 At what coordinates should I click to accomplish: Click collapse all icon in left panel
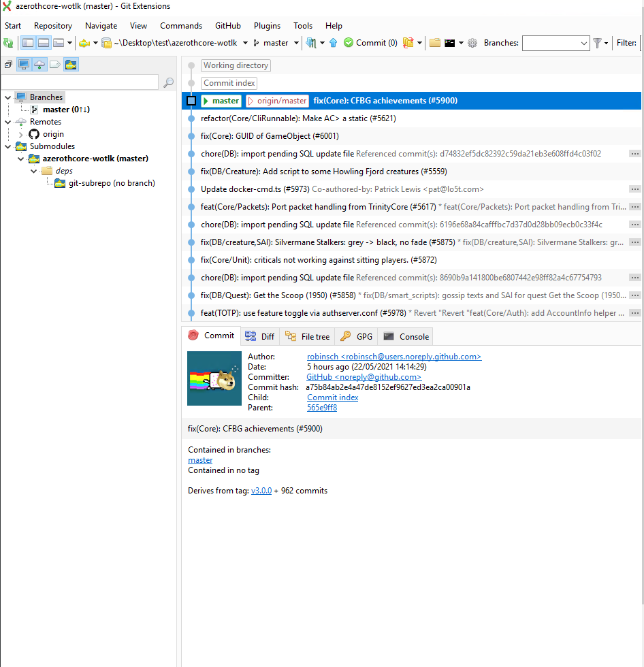(x=8, y=65)
